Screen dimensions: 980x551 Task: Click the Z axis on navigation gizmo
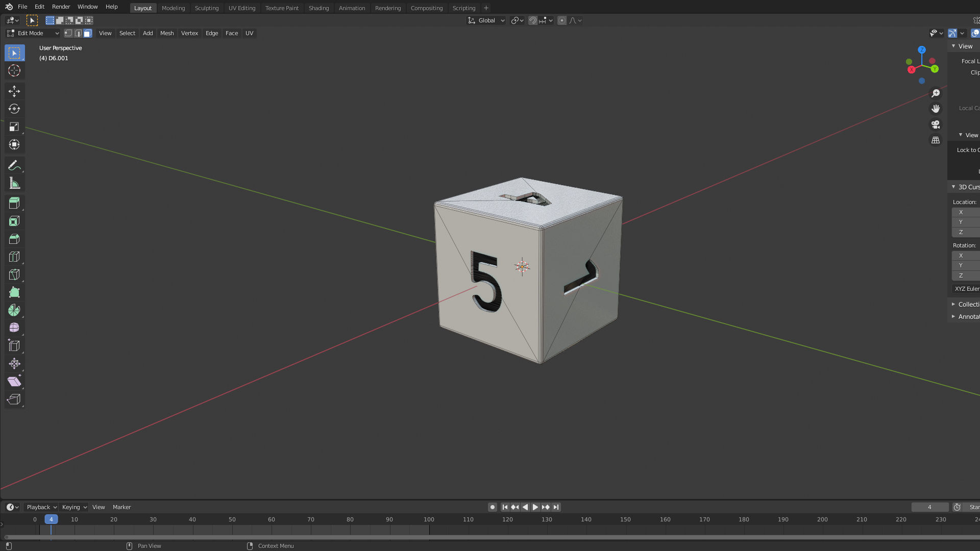(922, 50)
